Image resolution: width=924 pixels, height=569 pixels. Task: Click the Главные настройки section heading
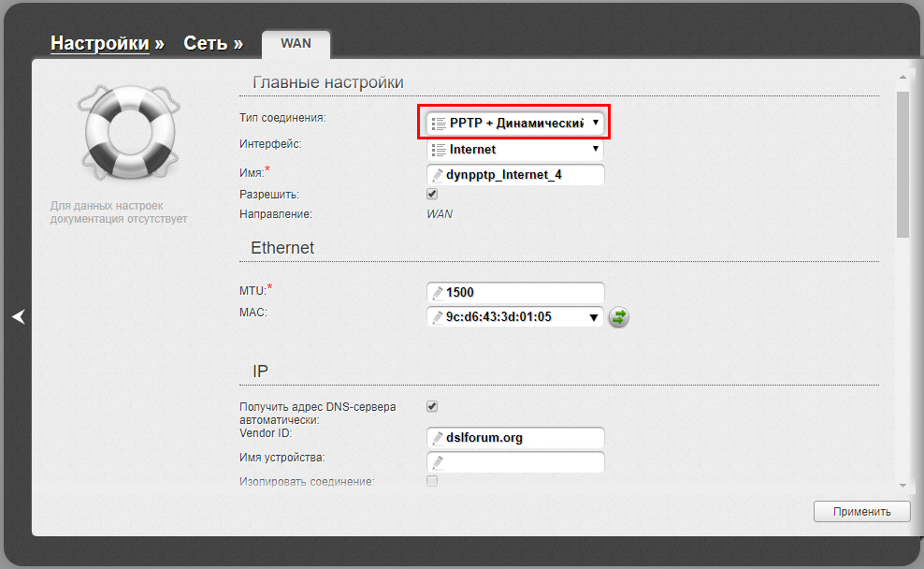click(x=327, y=82)
